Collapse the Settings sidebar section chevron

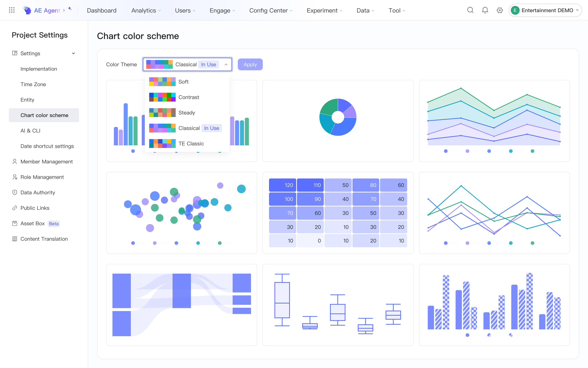73,53
